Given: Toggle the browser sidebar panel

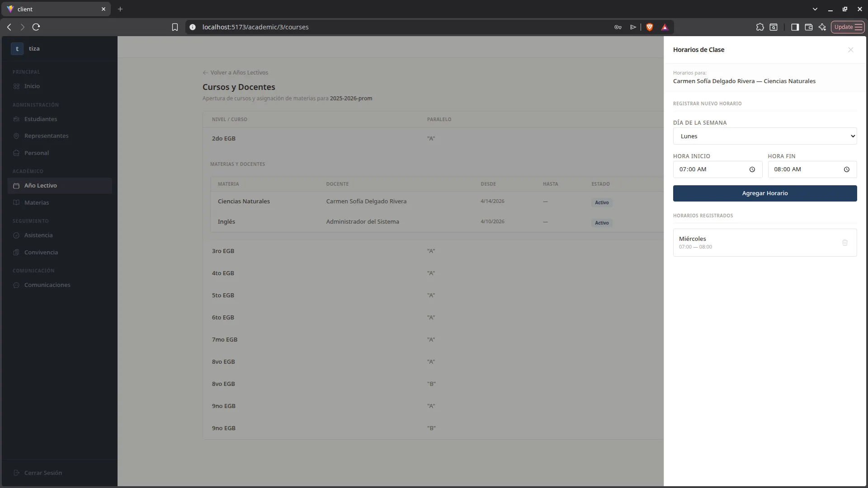Looking at the screenshot, I should (x=794, y=27).
